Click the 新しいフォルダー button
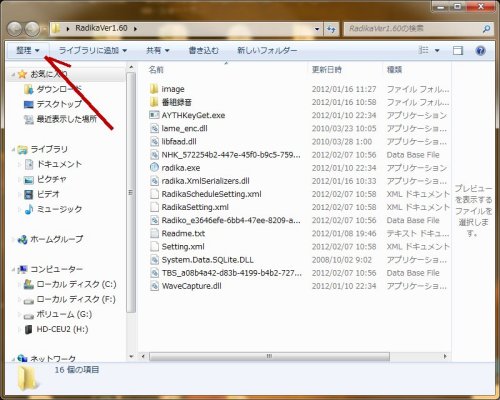This screenshot has height=400, width=500. tap(267, 51)
